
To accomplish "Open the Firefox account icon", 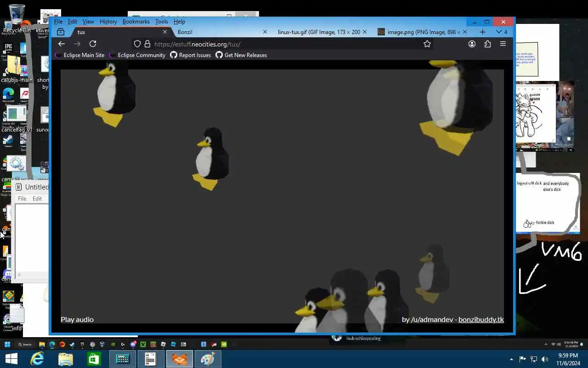I will pos(472,44).
